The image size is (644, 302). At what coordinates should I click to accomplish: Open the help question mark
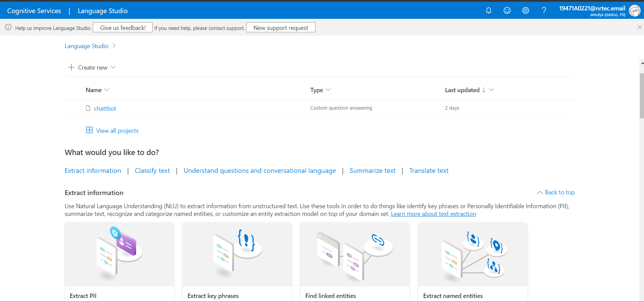point(544,10)
